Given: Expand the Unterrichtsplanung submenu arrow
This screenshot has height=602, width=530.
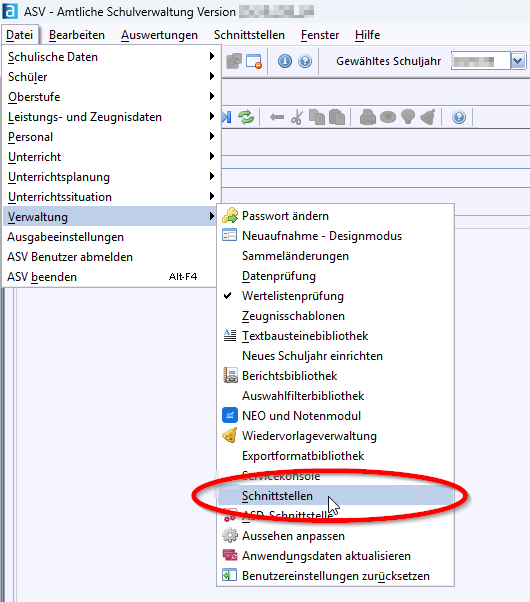Looking at the screenshot, I should click(212, 176).
